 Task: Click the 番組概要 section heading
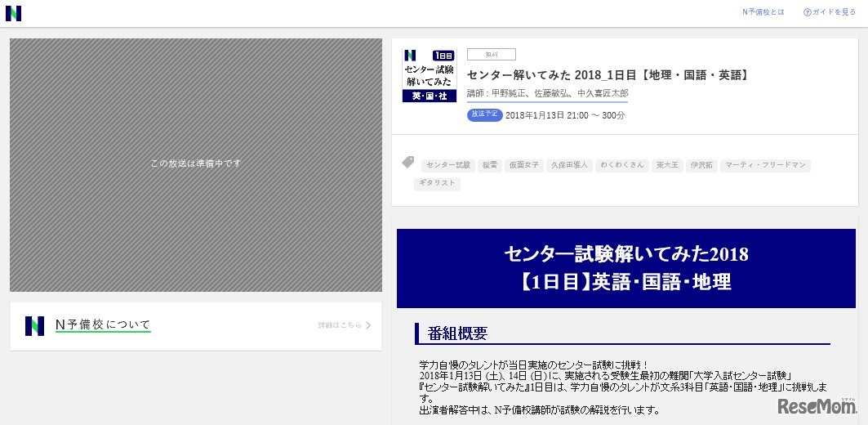(x=457, y=333)
